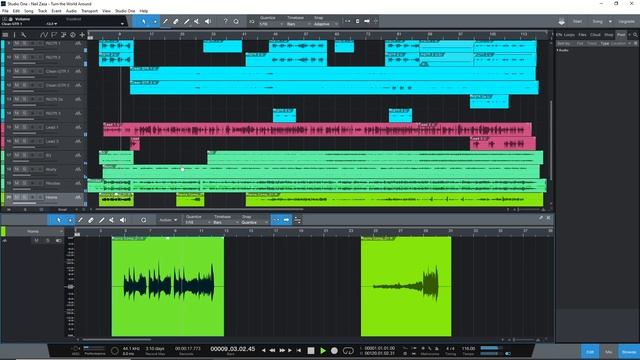
Task: Open the Timebase dropdown set to Bars
Action: (298, 24)
